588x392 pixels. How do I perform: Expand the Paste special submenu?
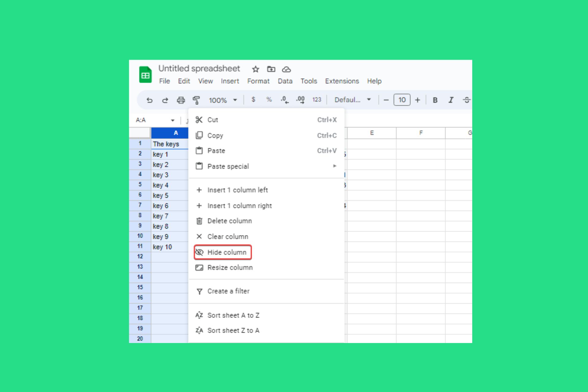266,166
